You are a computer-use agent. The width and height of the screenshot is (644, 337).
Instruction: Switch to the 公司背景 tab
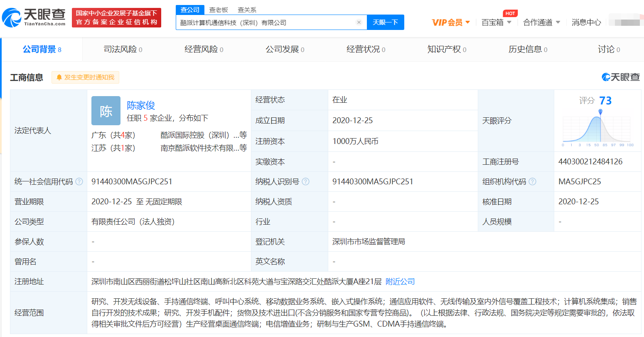(x=42, y=50)
